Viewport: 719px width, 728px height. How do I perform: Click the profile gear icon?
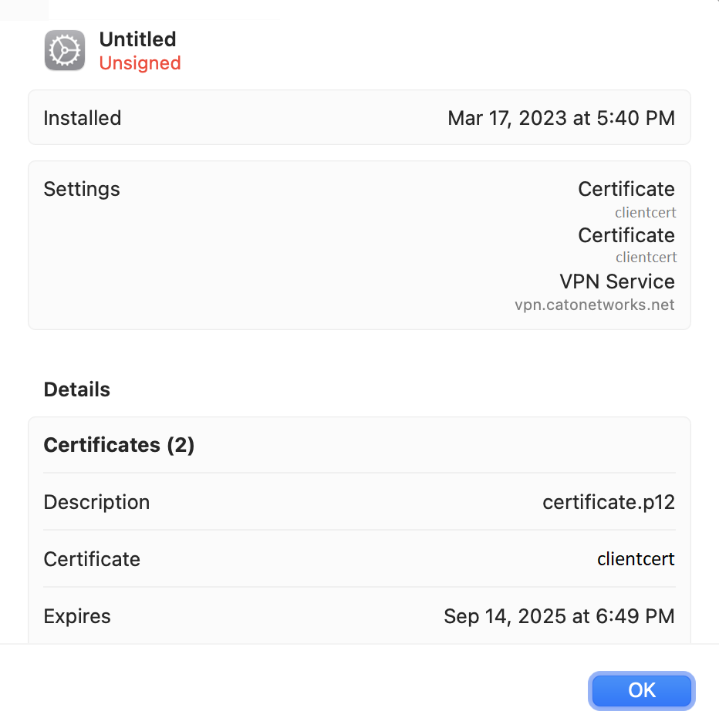64,49
